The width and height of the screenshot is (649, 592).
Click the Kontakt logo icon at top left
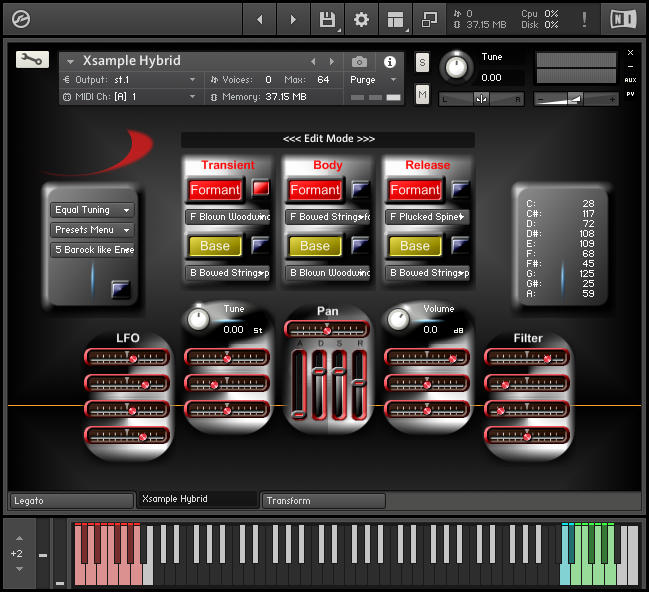click(21, 19)
